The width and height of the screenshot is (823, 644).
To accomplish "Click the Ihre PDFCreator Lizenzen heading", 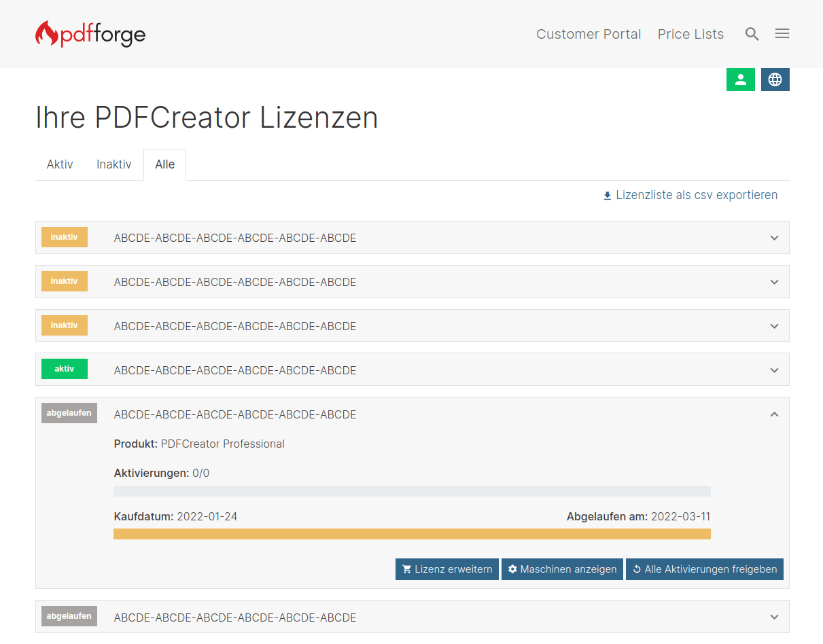I will [207, 118].
